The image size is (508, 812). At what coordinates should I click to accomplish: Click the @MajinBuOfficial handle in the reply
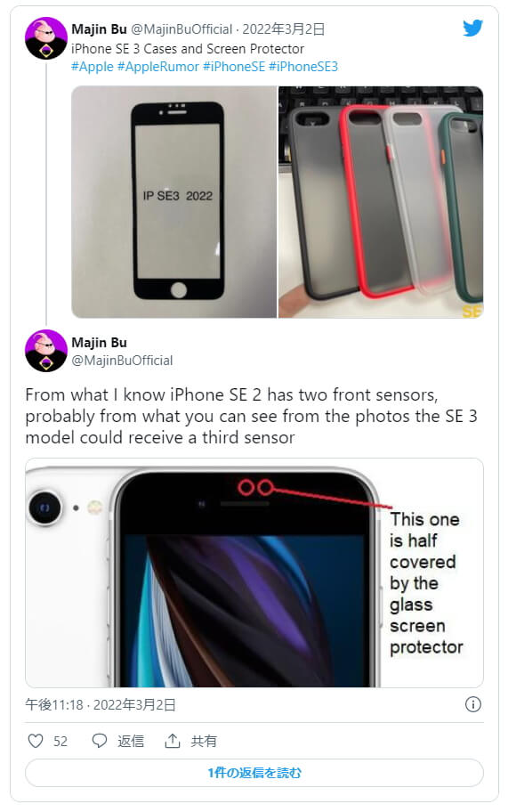pos(122,361)
